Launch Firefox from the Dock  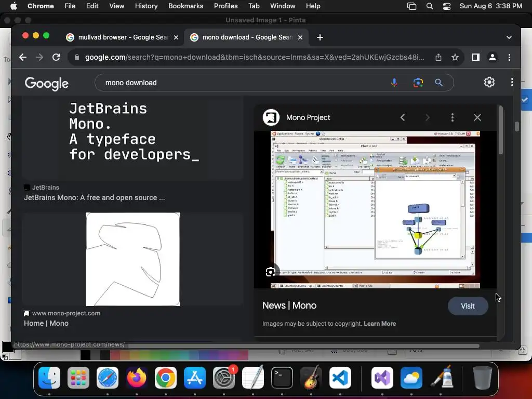click(x=137, y=378)
